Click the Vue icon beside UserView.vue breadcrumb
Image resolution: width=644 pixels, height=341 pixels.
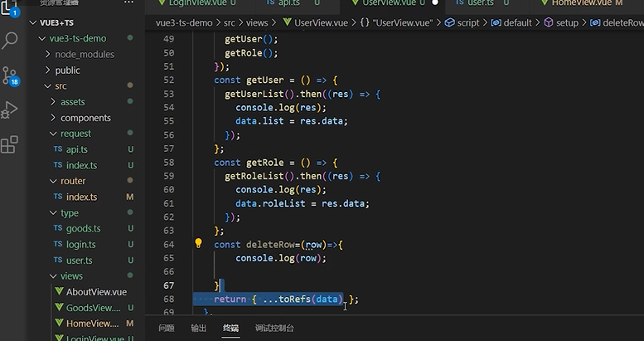pyautogui.click(x=287, y=22)
